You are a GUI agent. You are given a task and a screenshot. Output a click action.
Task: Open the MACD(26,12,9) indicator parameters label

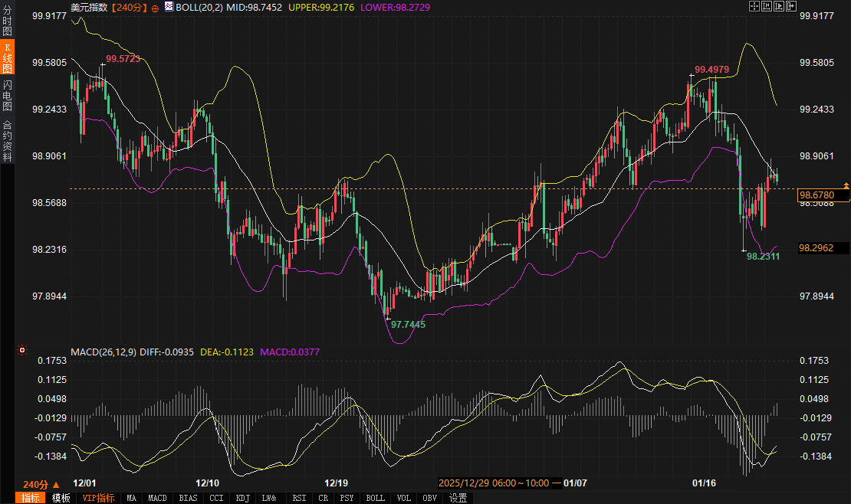click(x=103, y=352)
